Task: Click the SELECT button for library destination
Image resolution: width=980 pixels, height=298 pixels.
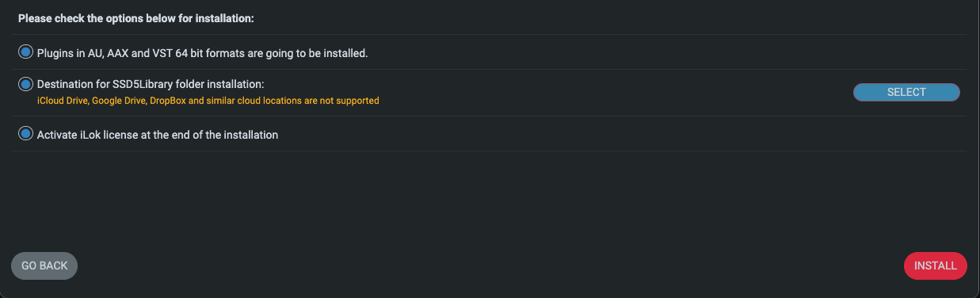Action: pyautogui.click(x=906, y=92)
